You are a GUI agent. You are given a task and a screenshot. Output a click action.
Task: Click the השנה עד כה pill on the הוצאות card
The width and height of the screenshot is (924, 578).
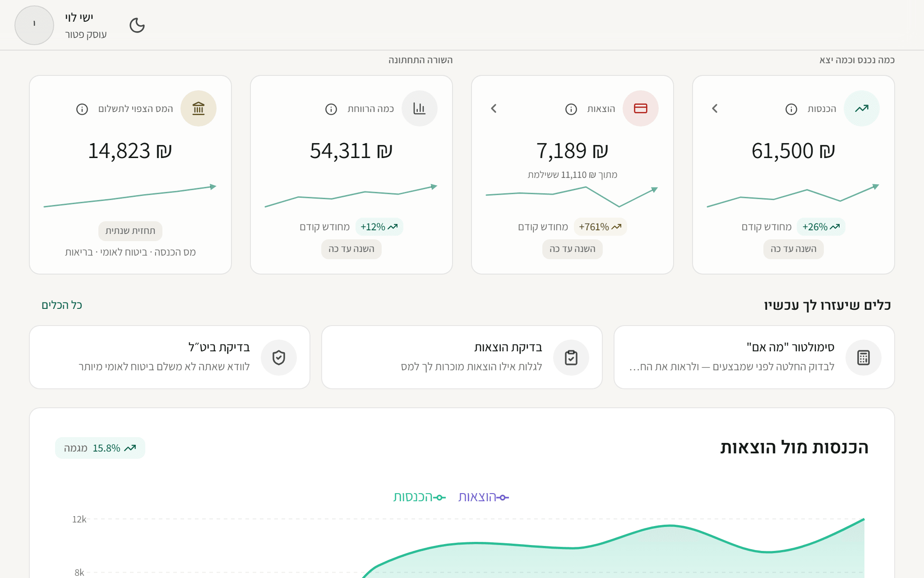573,249
